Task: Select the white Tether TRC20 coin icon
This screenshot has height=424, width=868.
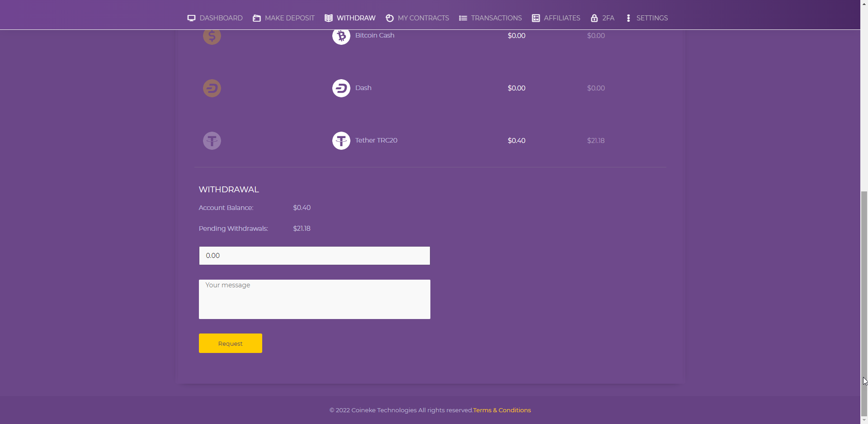Action: [x=341, y=141]
